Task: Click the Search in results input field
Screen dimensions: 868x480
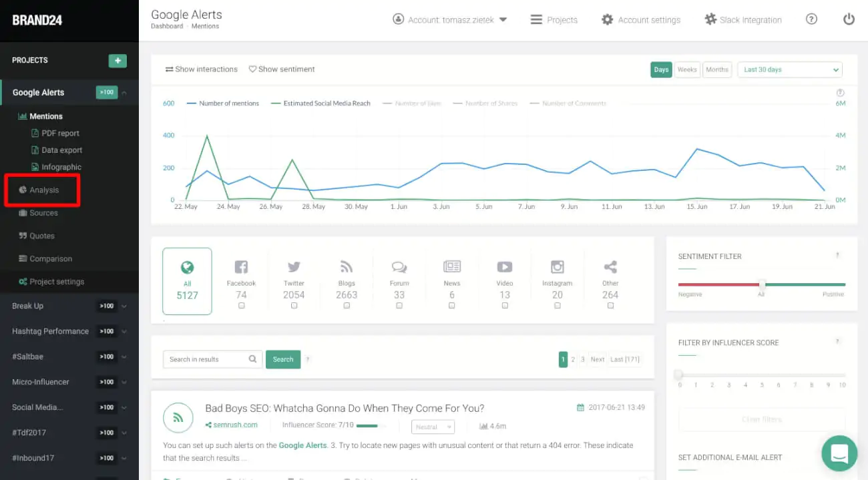Action: (x=207, y=359)
